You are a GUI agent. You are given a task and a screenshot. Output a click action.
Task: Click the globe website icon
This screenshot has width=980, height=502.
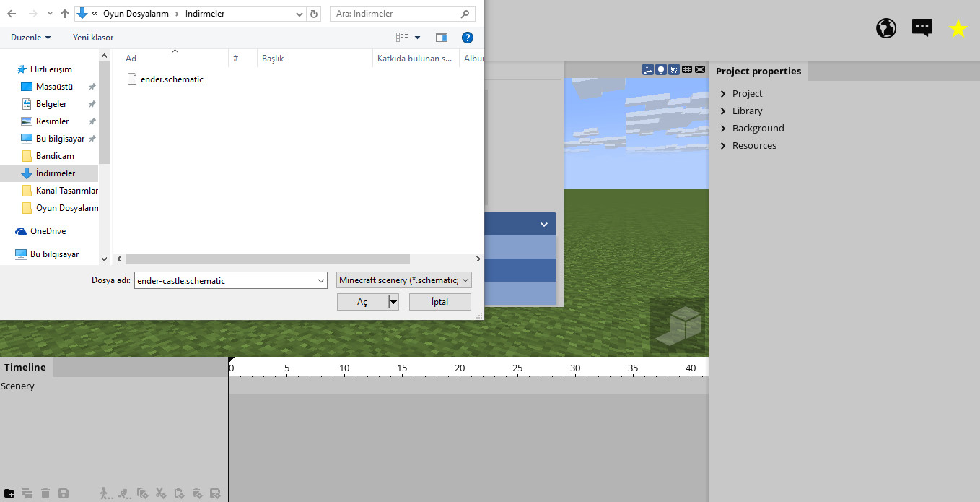click(x=886, y=28)
